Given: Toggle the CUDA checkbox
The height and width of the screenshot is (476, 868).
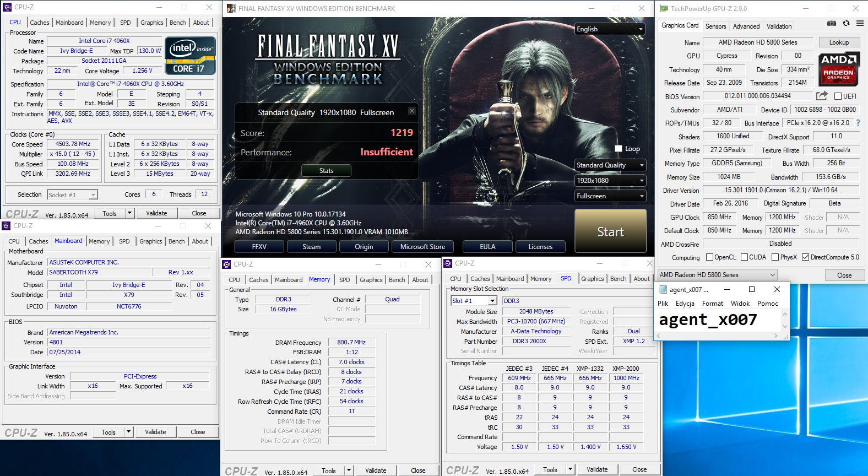Looking at the screenshot, I should [x=744, y=257].
